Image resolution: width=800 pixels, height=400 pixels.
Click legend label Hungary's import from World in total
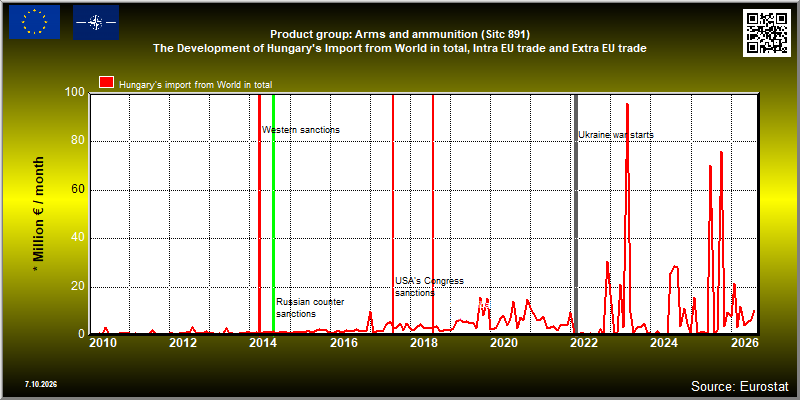point(196,85)
